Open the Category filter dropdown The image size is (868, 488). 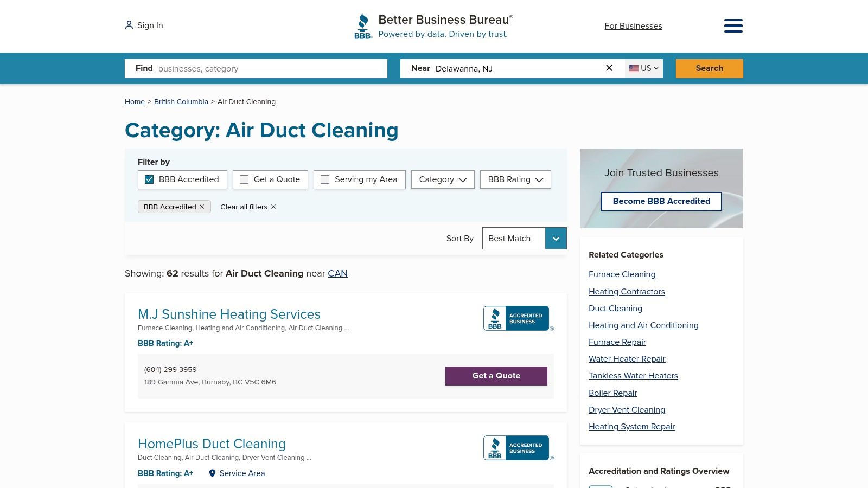coord(442,179)
